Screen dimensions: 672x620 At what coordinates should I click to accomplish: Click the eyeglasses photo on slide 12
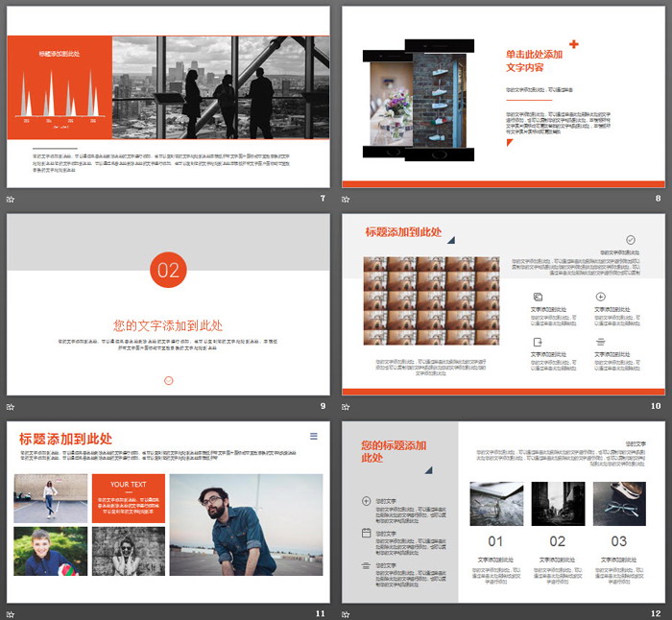pyautogui.click(x=619, y=504)
